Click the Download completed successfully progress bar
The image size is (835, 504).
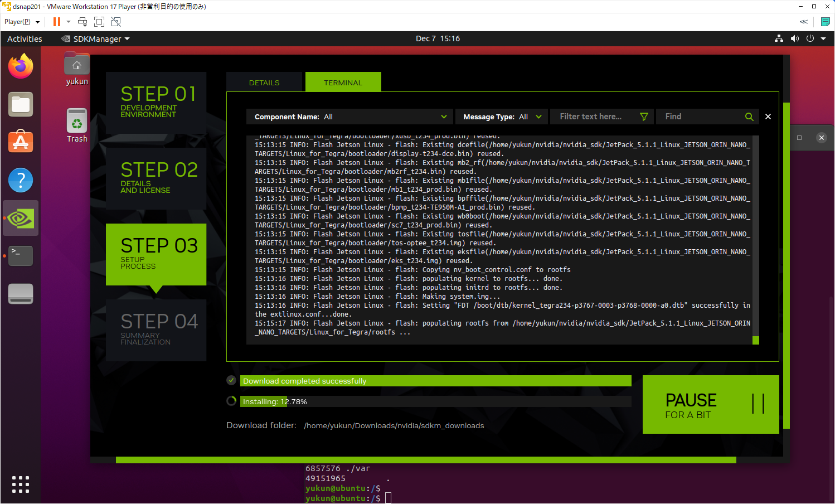pos(436,381)
